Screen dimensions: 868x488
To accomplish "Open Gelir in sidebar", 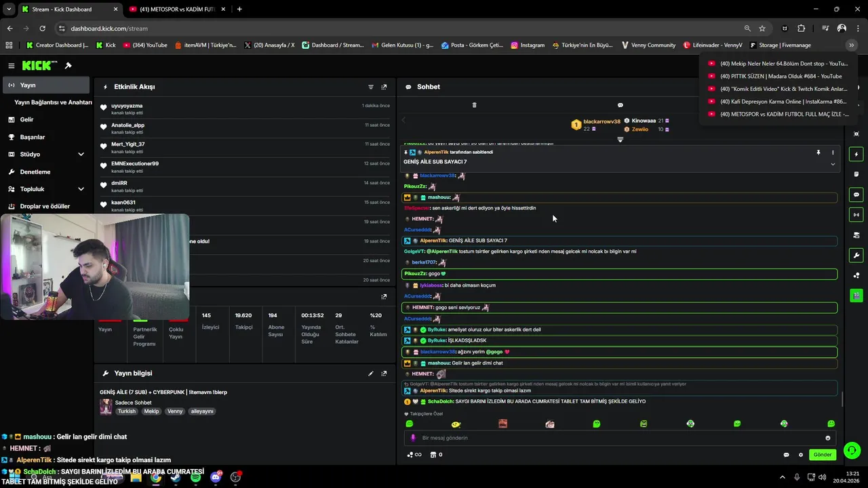I will pyautogui.click(x=46, y=119).
